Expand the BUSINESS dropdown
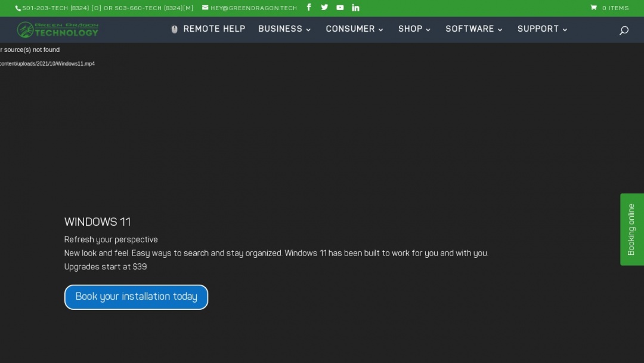 click(x=280, y=29)
